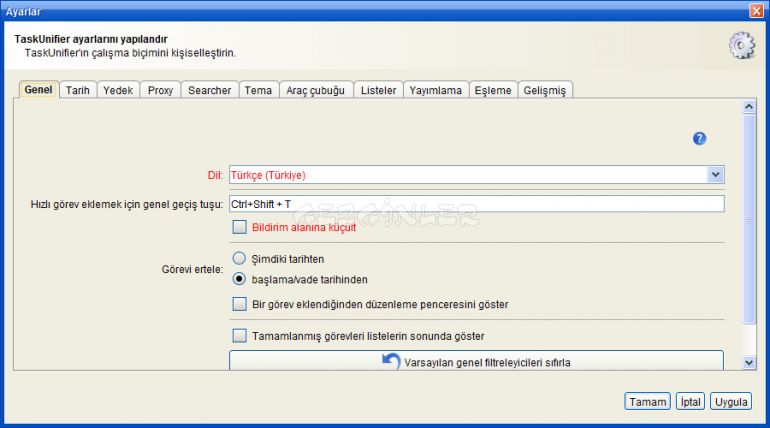
Task: Enable Bildirim alanına küçült checkbox
Action: (x=240, y=227)
